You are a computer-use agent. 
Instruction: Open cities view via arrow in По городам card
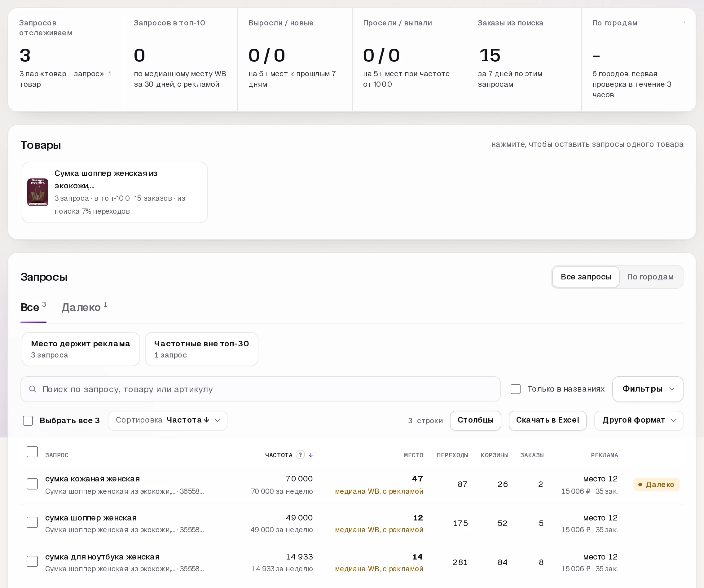682,23
